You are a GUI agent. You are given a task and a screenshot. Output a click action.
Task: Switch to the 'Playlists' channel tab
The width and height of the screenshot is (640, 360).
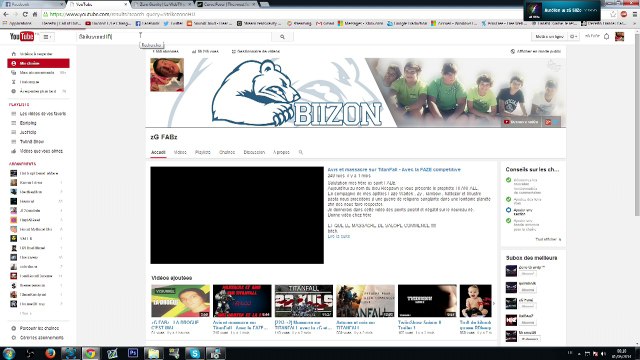pyautogui.click(x=202, y=152)
